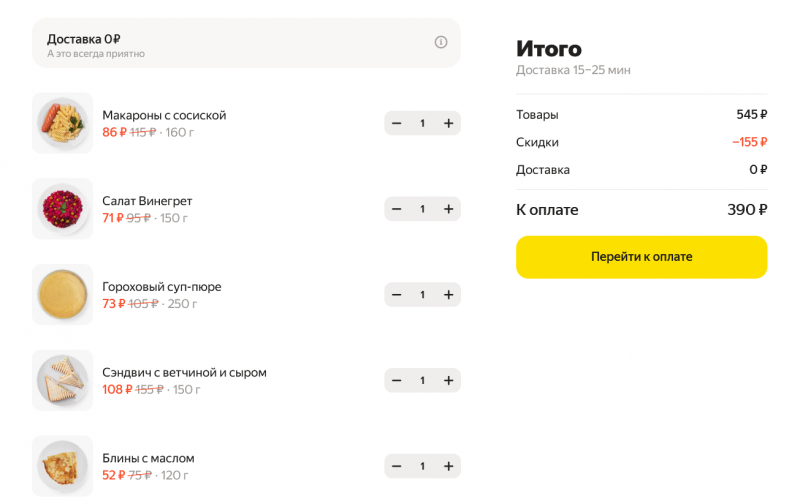Open the Макароны с сосиской product image

tap(63, 123)
